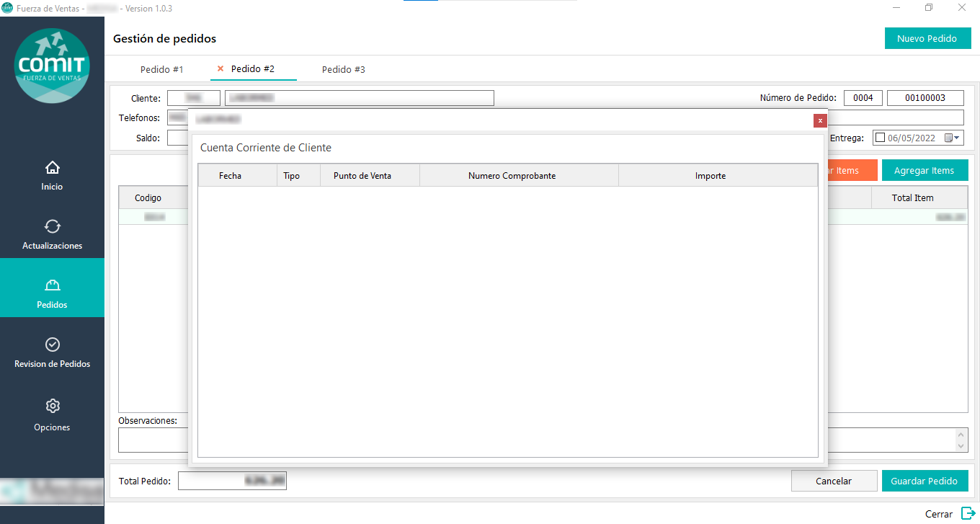Click the Nuevo Pedido button
The height and width of the screenshot is (524, 980).
pos(927,39)
